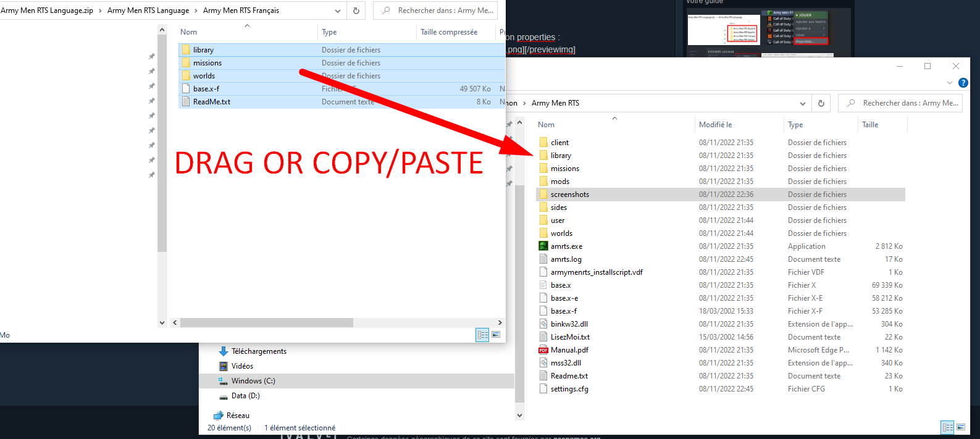Viewport: 980px width, 439px height.
Task: Click the Réseau network icon
Action: 218,415
